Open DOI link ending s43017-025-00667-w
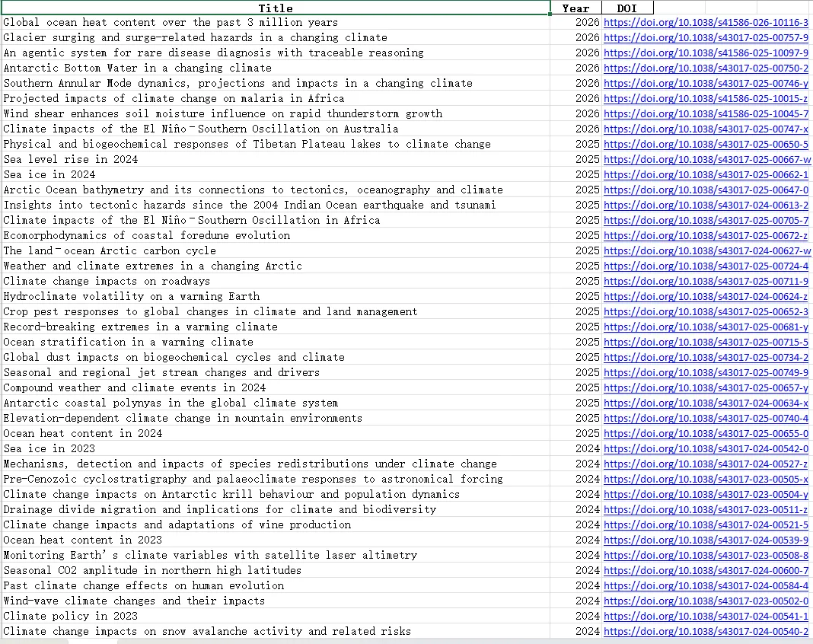813x644 pixels. coord(707,159)
